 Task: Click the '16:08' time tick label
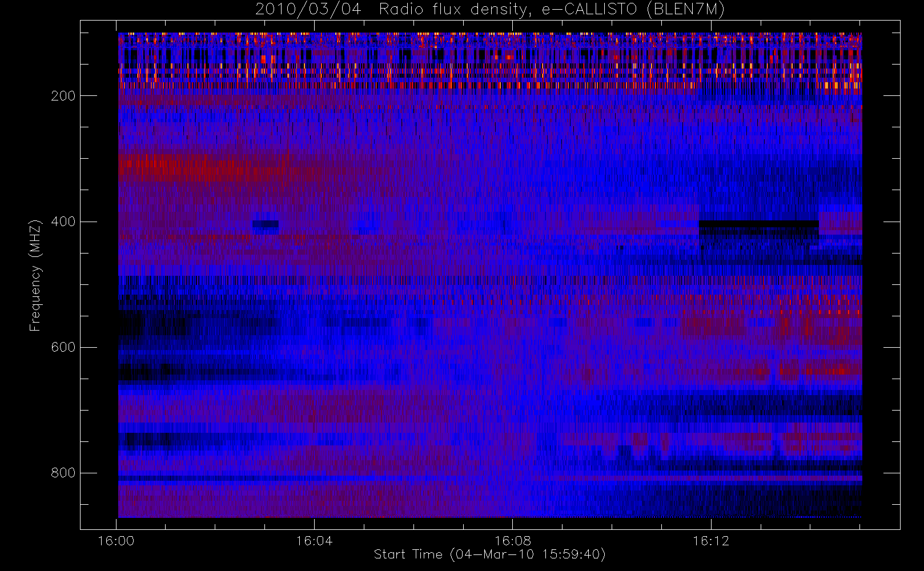click(512, 541)
